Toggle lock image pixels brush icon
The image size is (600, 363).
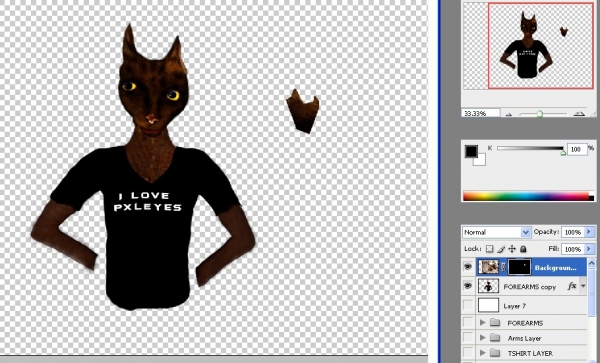[x=501, y=249]
